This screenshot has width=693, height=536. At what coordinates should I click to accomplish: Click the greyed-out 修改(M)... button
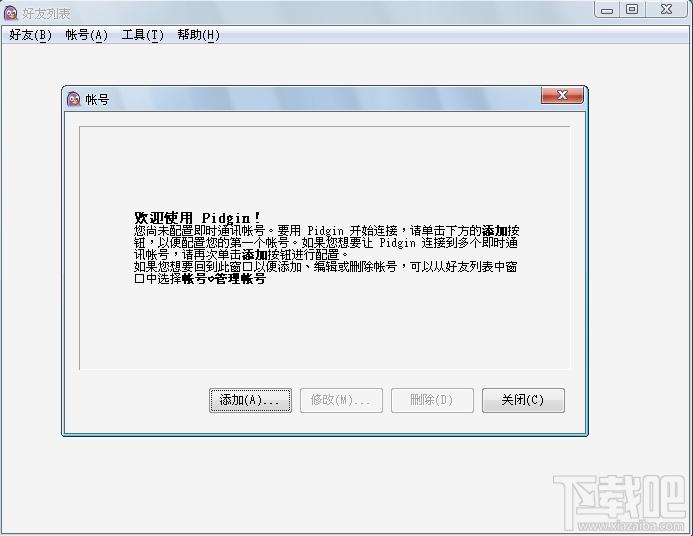tap(340, 400)
